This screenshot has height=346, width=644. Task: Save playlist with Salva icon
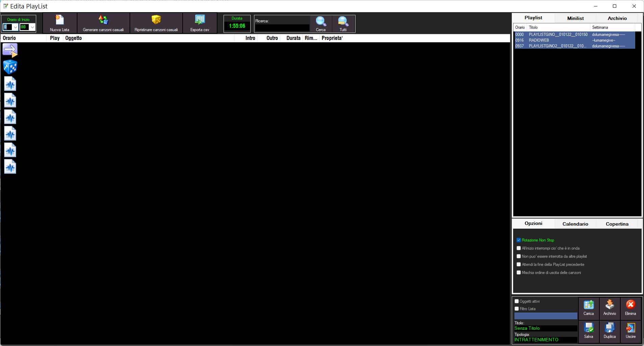(x=589, y=331)
